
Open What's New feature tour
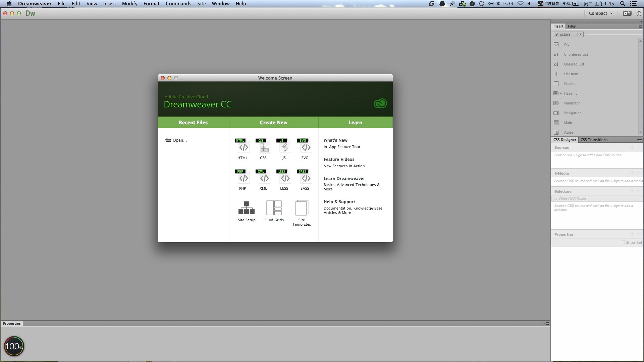pyautogui.click(x=342, y=143)
